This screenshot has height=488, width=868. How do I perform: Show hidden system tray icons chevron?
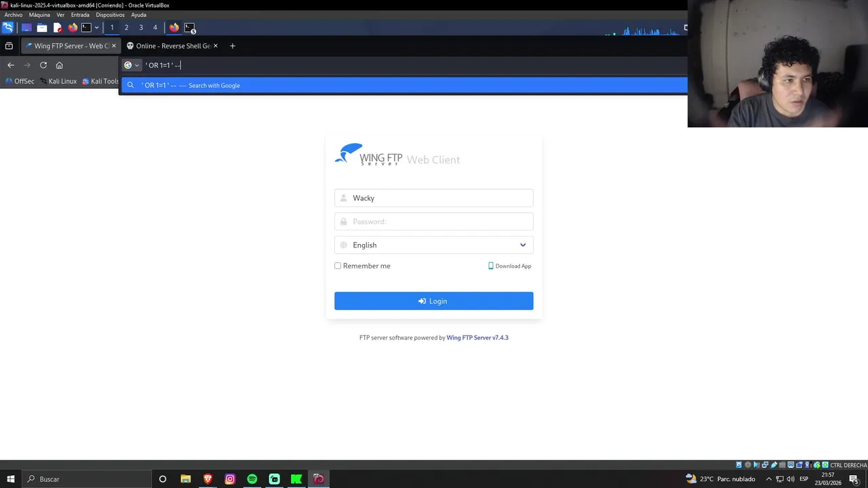(768, 479)
